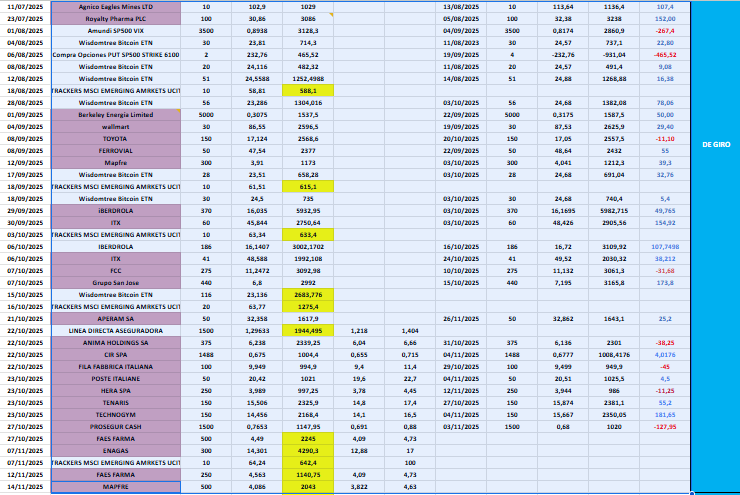Select the yellow cell showing 1944,495
Image resolution: width=740 pixels, height=495 pixels.
pos(308,331)
